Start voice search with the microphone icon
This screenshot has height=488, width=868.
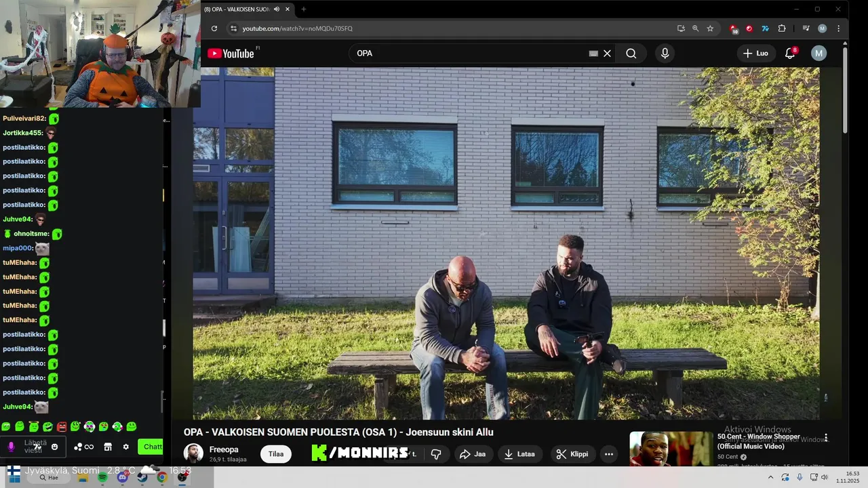coord(665,54)
